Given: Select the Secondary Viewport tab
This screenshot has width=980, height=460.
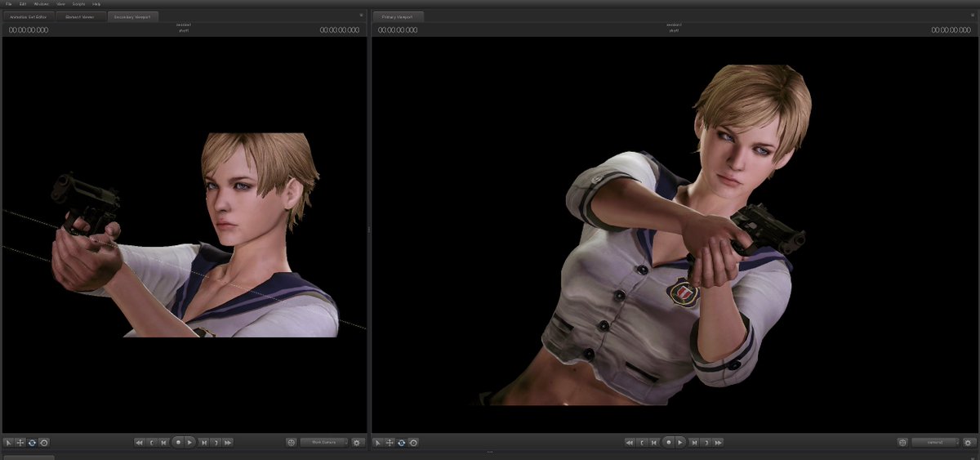Looking at the screenshot, I should pos(132,17).
